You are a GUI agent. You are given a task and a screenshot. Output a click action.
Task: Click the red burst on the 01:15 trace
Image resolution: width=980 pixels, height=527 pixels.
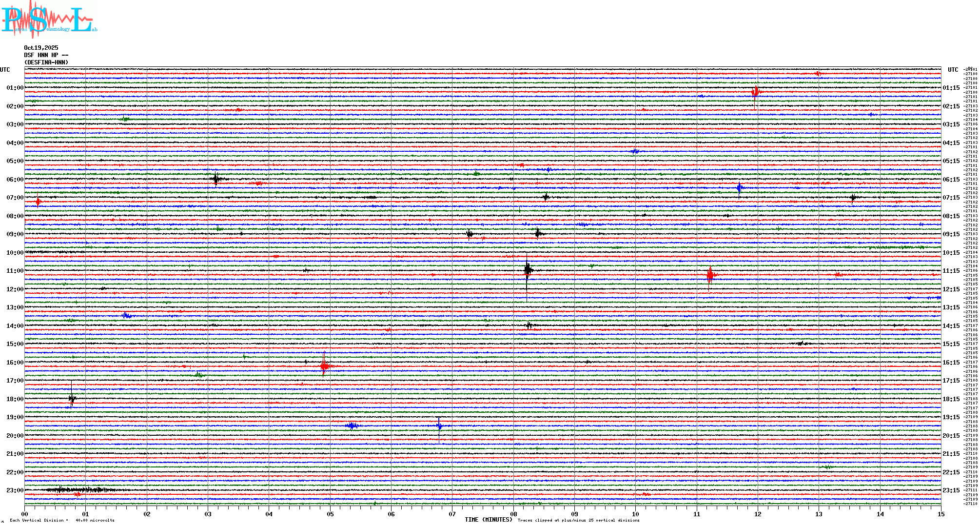(x=755, y=92)
